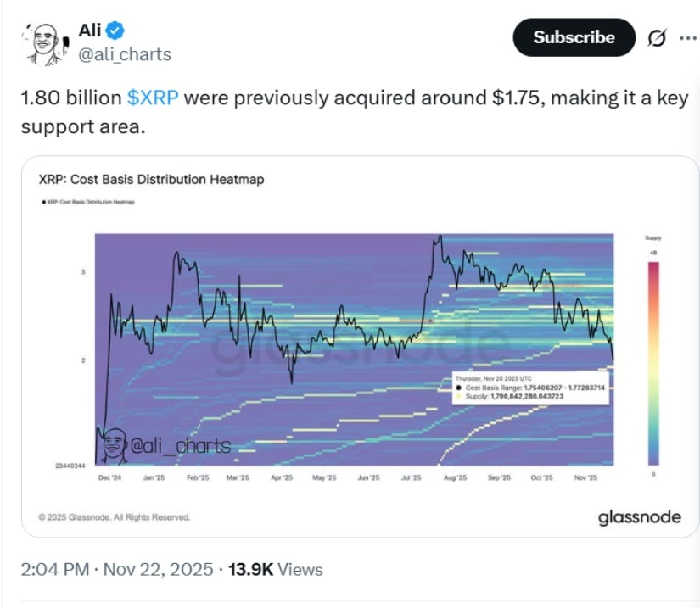Click the legend bullet for Cost Basis Heatmap
The height and width of the screenshot is (608, 700).
coord(44,202)
